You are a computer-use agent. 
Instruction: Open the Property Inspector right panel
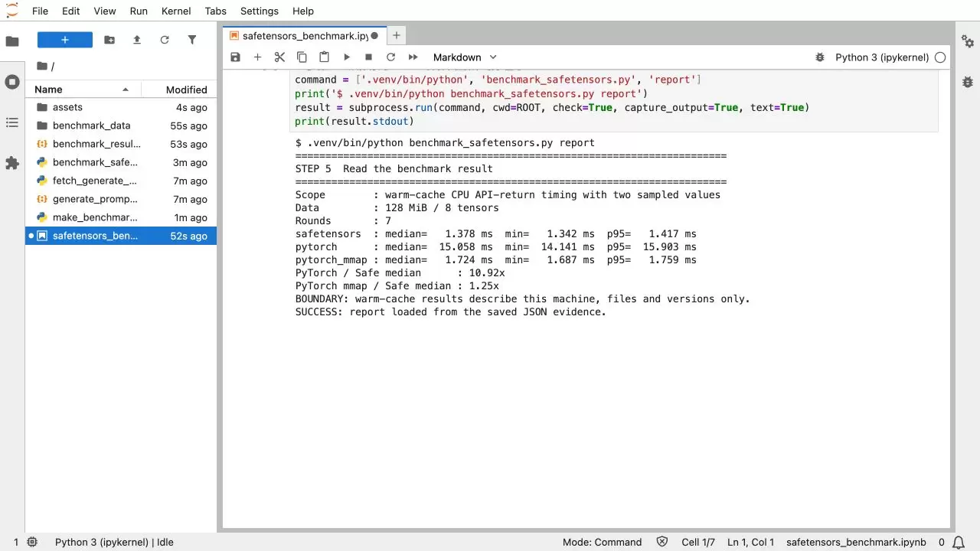(968, 41)
